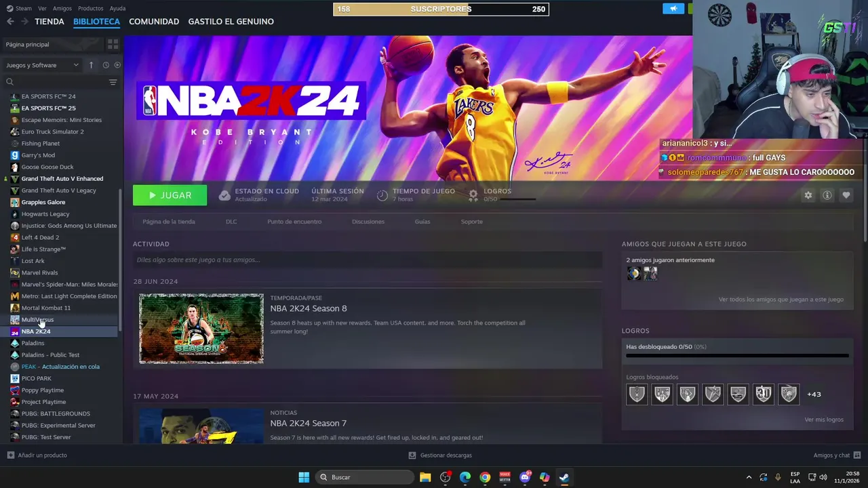
Task: Click Steam icon in taskbar
Action: (564, 477)
